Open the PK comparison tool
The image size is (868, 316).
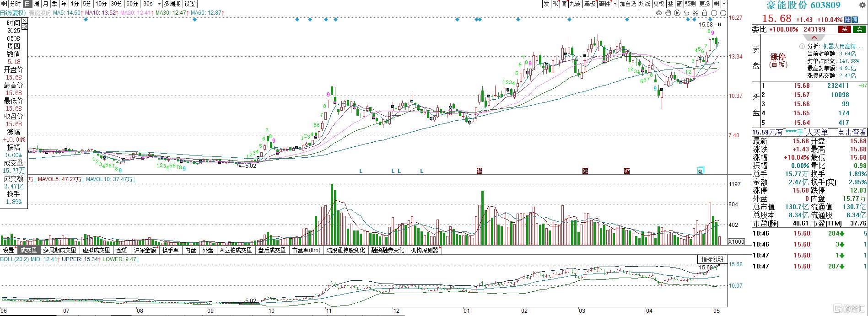(555, 4)
